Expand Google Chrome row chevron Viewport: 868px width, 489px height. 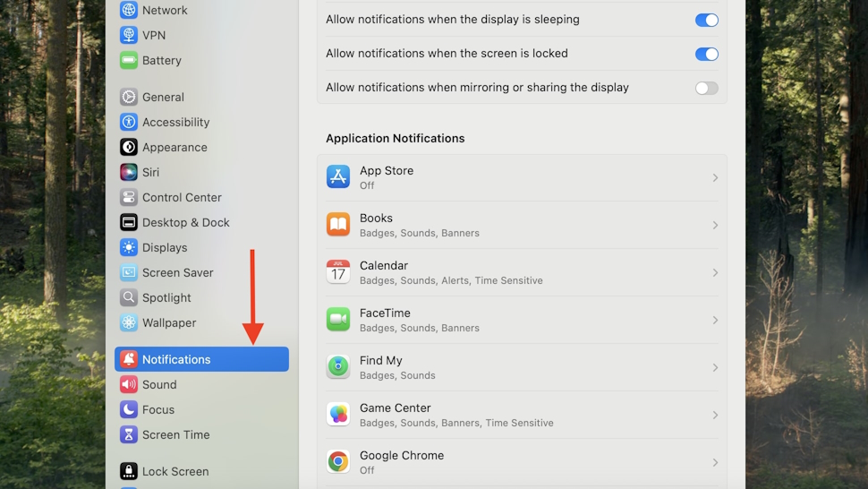point(715,462)
